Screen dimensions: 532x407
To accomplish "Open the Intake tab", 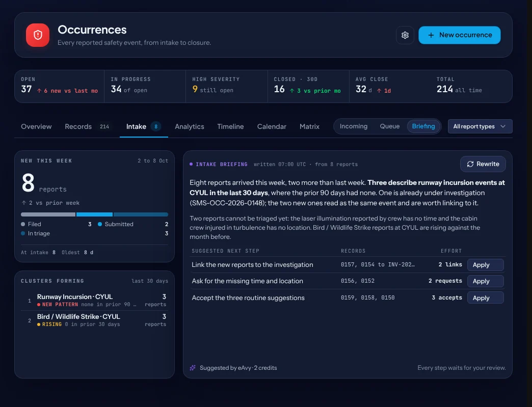I will pos(144,126).
